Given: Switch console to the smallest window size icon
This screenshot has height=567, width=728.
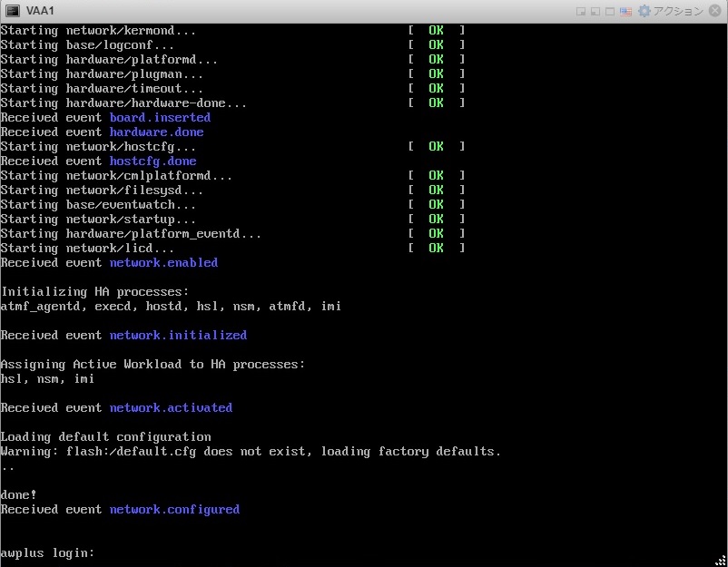Looking at the screenshot, I should (x=581, y=12).
